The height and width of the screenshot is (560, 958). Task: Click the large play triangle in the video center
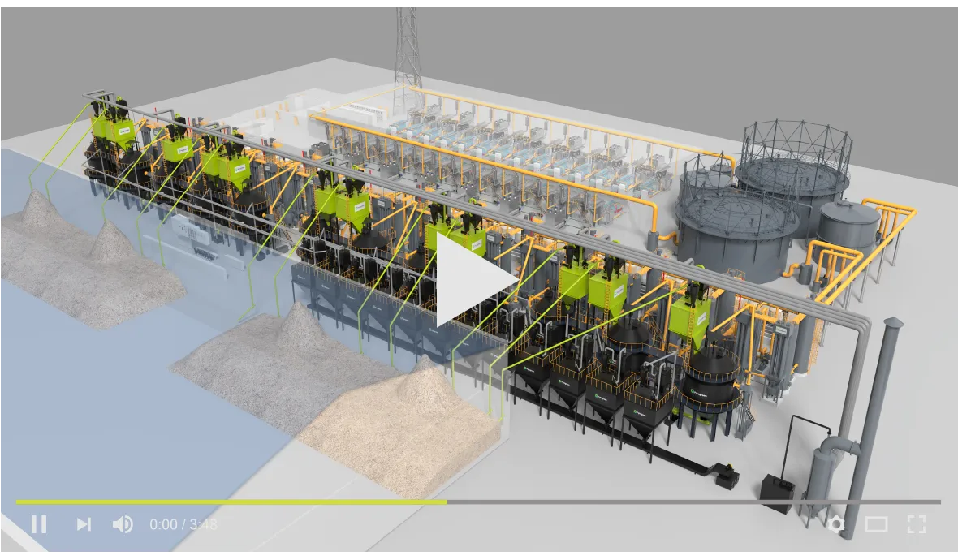pyautogui.click(x=473, y=280)
